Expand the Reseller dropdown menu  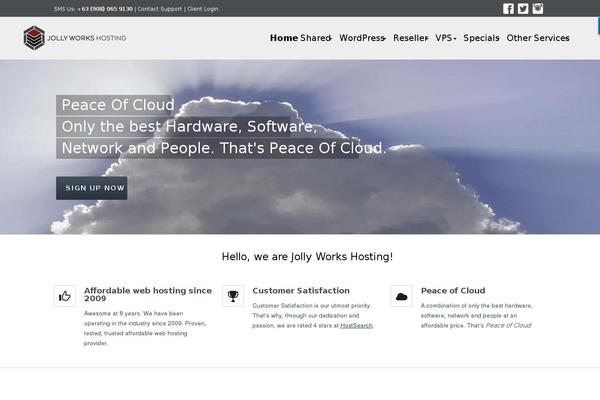click(411, 38)
